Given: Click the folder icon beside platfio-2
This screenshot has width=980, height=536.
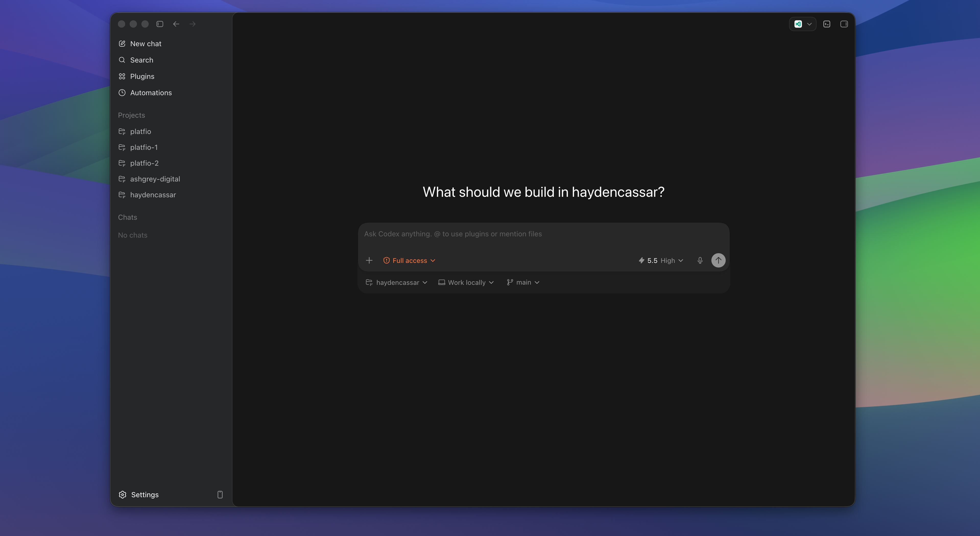Looking at the screenshot, I should coord(122,163).
